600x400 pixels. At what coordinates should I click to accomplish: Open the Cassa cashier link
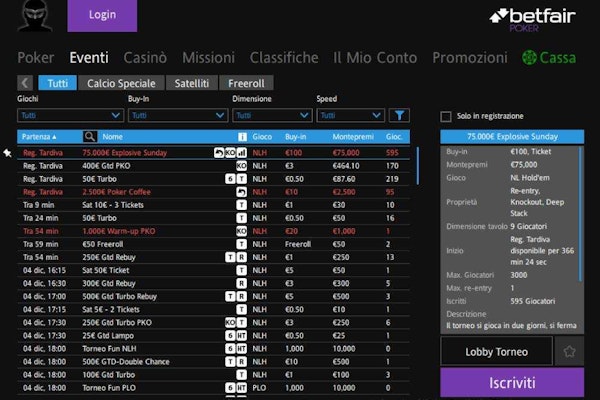click(x=549, y=58)
